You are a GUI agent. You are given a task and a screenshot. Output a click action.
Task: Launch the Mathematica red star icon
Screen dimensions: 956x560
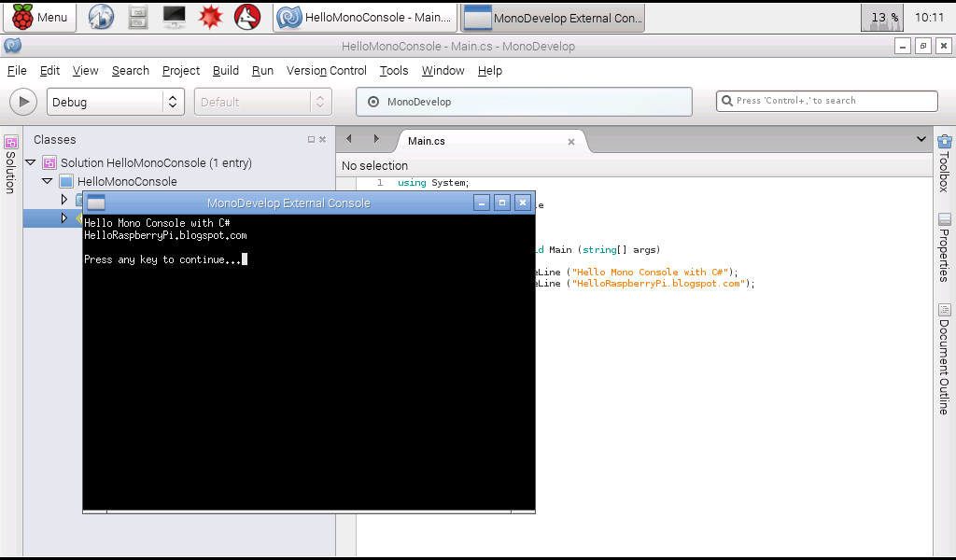[x=211, y=17]
